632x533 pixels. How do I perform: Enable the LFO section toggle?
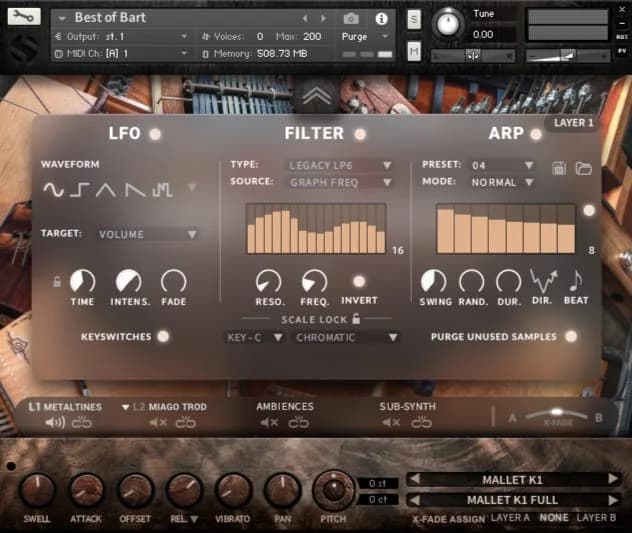click(155, 135)
